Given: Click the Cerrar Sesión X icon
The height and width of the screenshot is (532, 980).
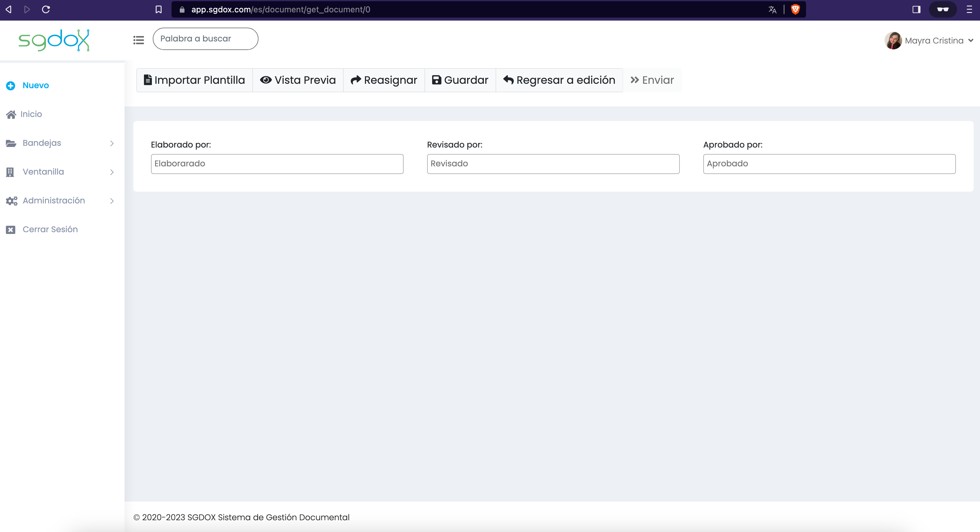Looking at the screenshot, I should pyautogui.click(x=11, y=230).
